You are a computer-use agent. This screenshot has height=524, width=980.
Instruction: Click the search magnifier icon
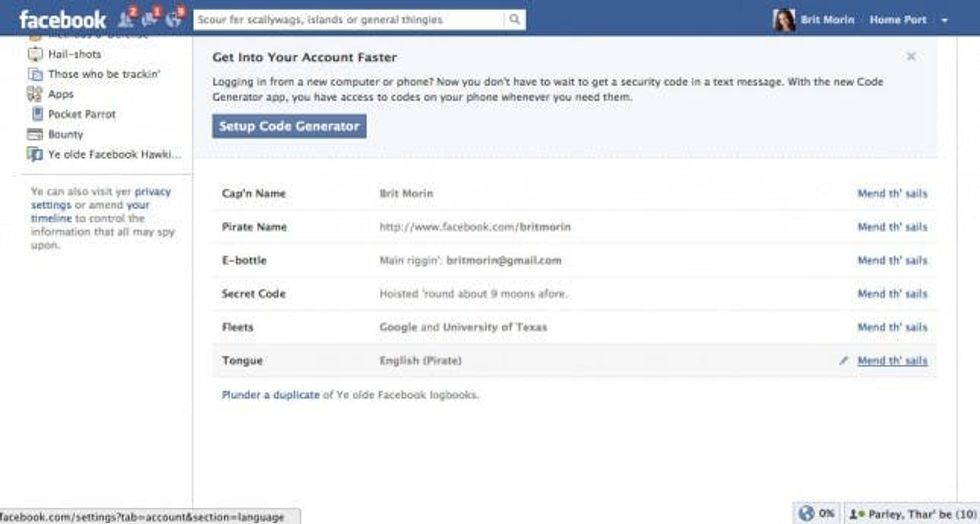click(x=514, y=19)
